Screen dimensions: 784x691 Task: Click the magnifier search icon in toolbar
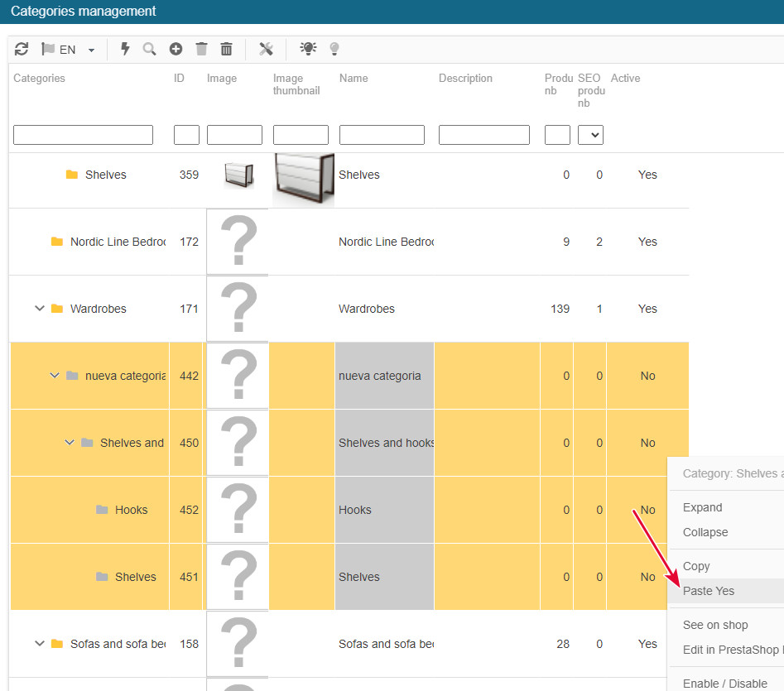tap(150, 50)
